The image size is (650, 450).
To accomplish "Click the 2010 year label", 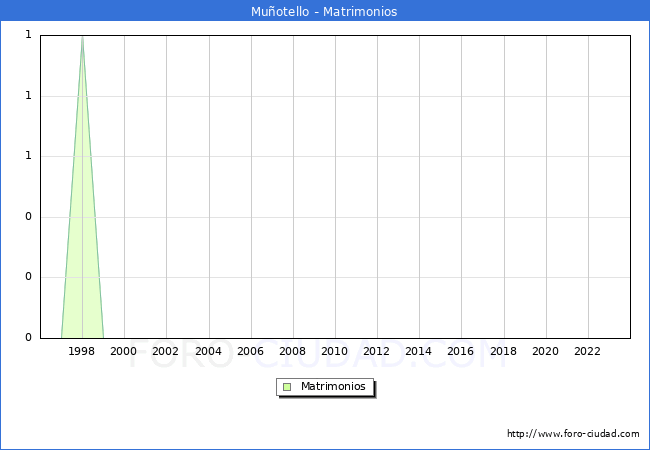I will click(x=334, y=352).
